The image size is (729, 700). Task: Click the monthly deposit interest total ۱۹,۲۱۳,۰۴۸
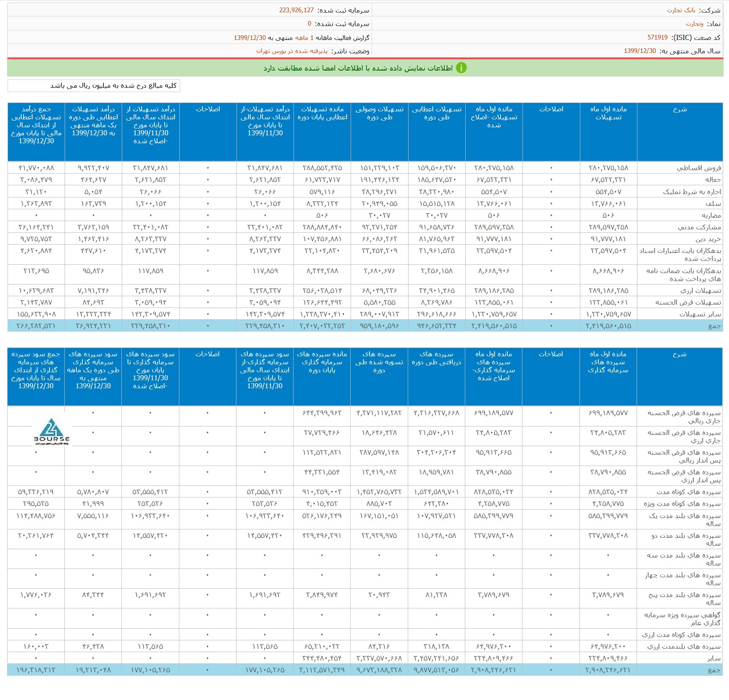(93, 670)
